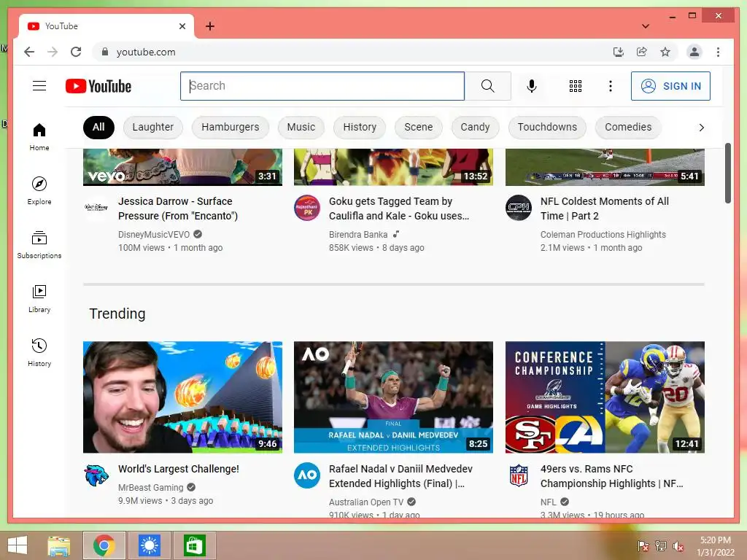This screenshot has height=560, width=747.
Task: Open the Chrome profile avatar
Action: tap(694, 52)
